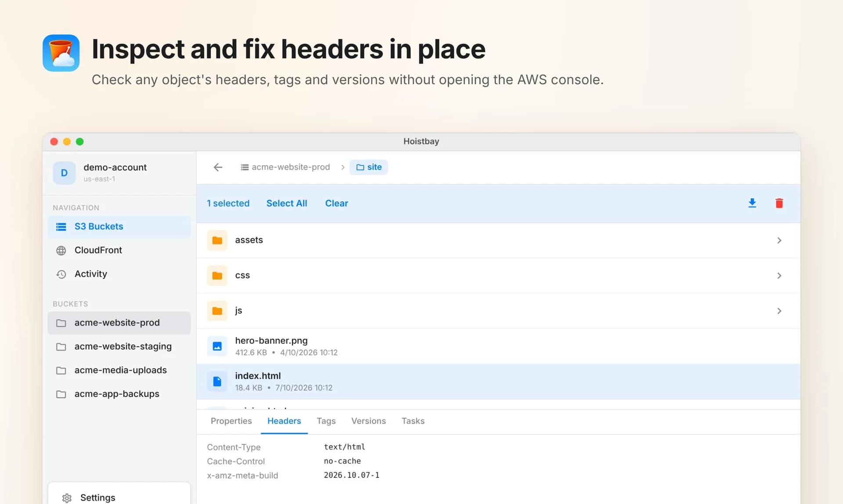The image size is (843, 504).
Task: Click the hero-banner.png image file icon
Action: tap(217, 346)
